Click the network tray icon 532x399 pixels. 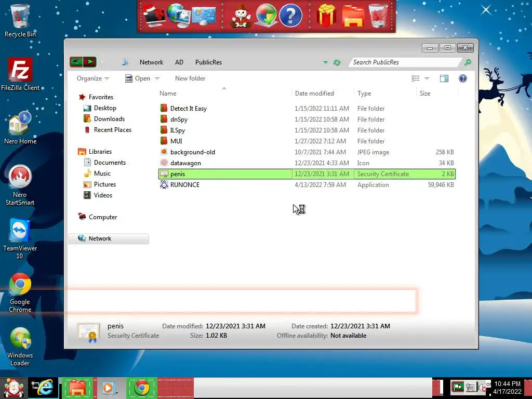click(x=471, y=387)
